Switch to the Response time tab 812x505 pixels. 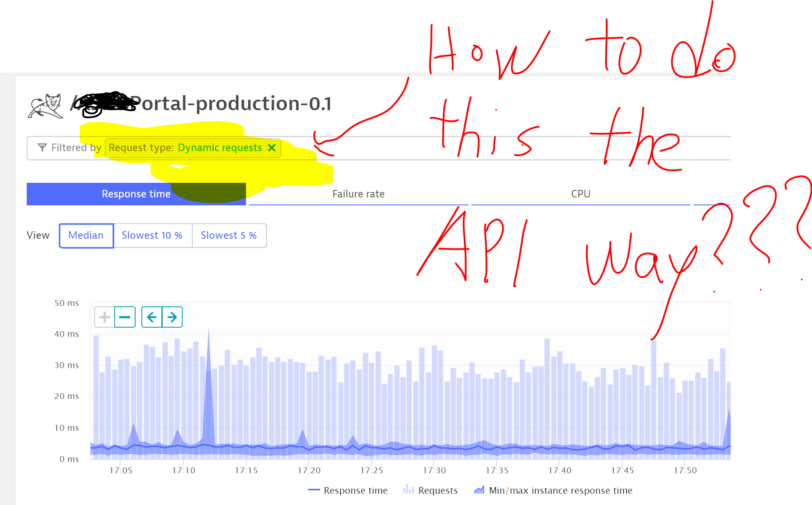tap(136, 194)
